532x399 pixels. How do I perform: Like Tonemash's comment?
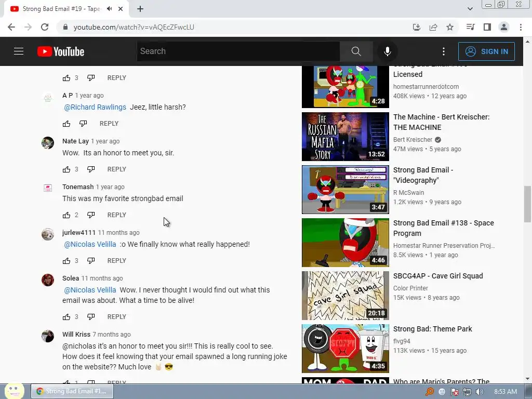click(66, 215)
